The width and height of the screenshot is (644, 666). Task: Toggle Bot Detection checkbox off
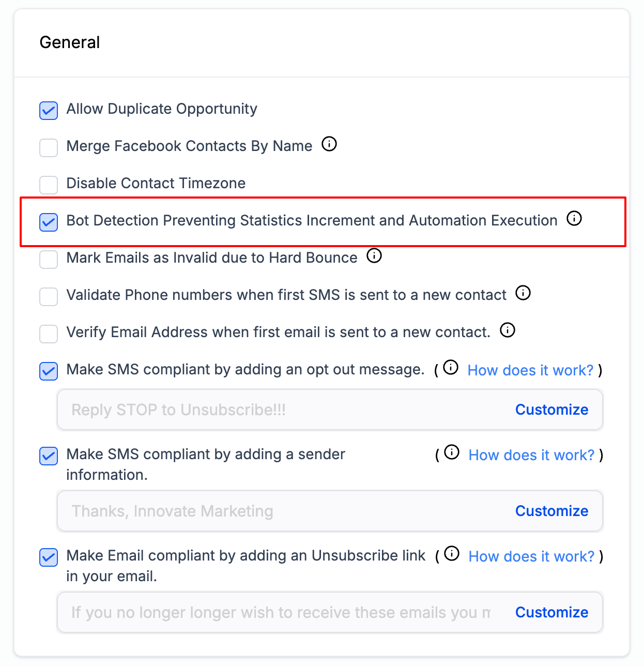pos(49,222)
